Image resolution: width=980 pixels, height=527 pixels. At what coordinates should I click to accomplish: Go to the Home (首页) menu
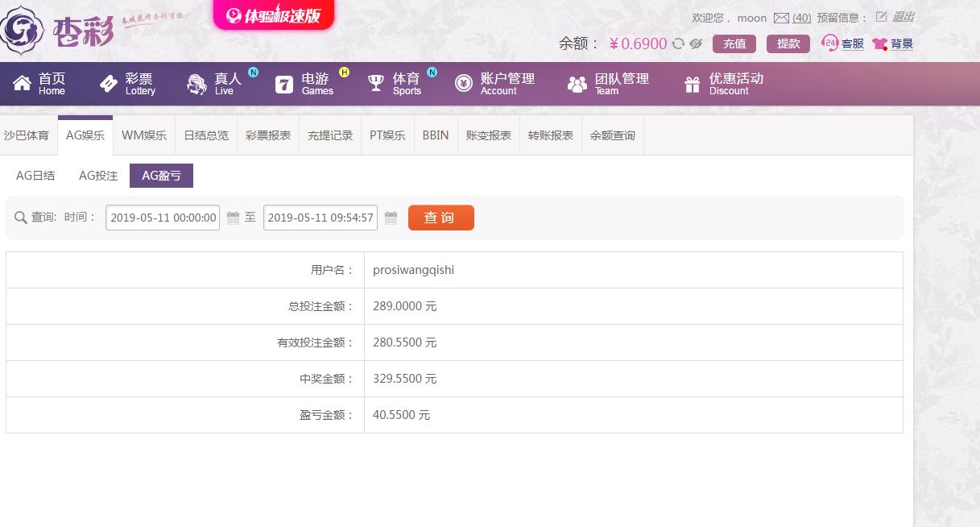click(40, 83)
